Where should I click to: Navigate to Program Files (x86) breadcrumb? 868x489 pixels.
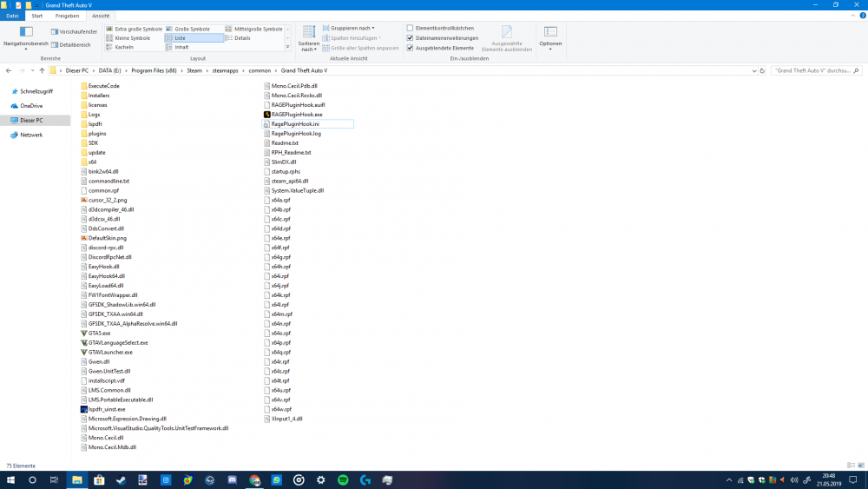point(154,71)
